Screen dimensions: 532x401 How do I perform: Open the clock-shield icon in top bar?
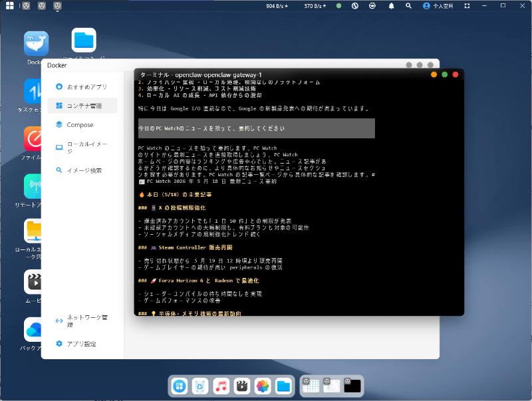[x=355, y=6]
